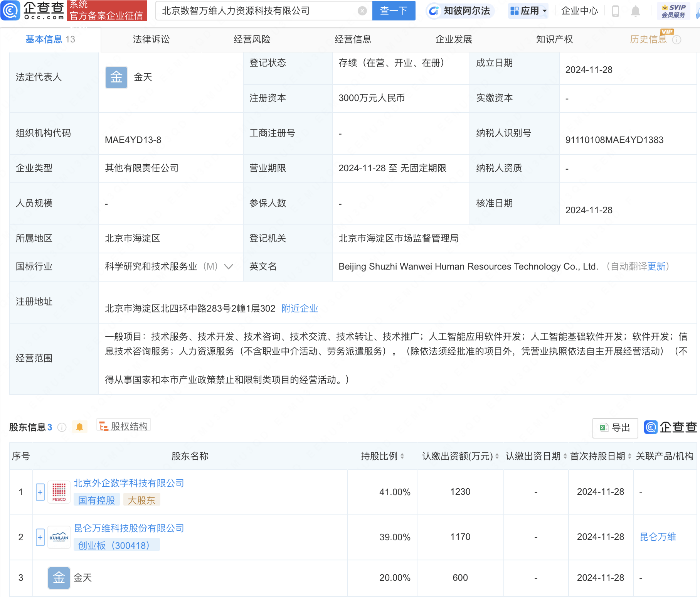Click the 查一下 search button
This screenshot has width=700, height=597.
(x=394, y=11)
